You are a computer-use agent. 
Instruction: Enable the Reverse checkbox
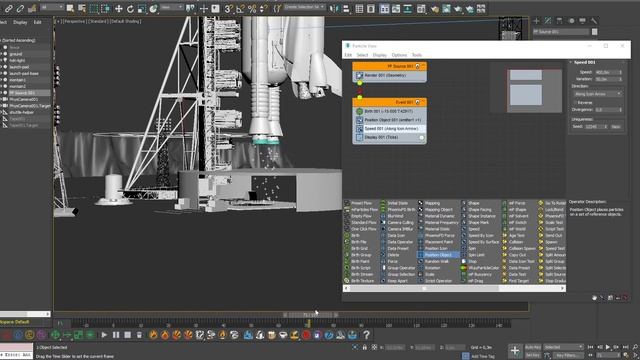pos(576,102)
